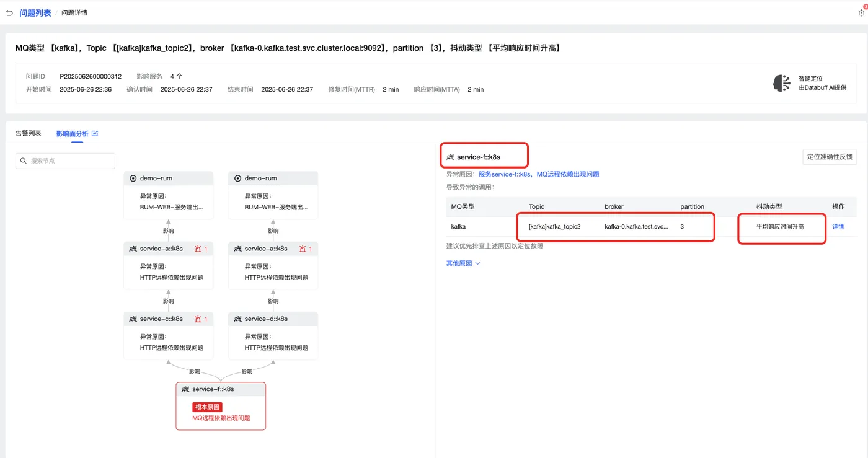The image size is (868, 458).
Task: Click the 响应时间(MTTA) value 2 min
Action: [476, 90]
